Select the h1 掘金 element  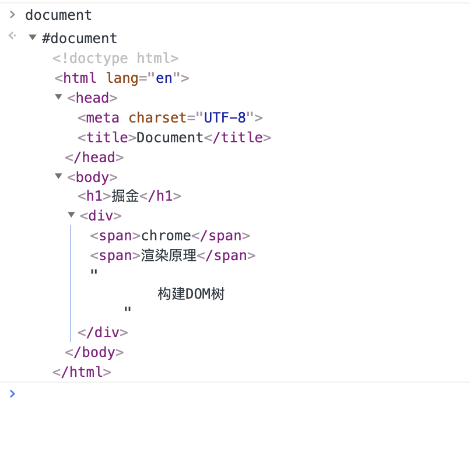pyautogui.click(x=129, y=196)
